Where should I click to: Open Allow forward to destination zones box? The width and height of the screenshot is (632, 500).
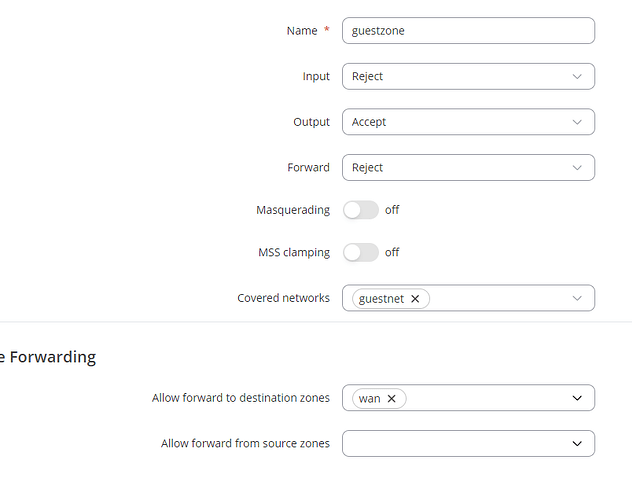468,398
